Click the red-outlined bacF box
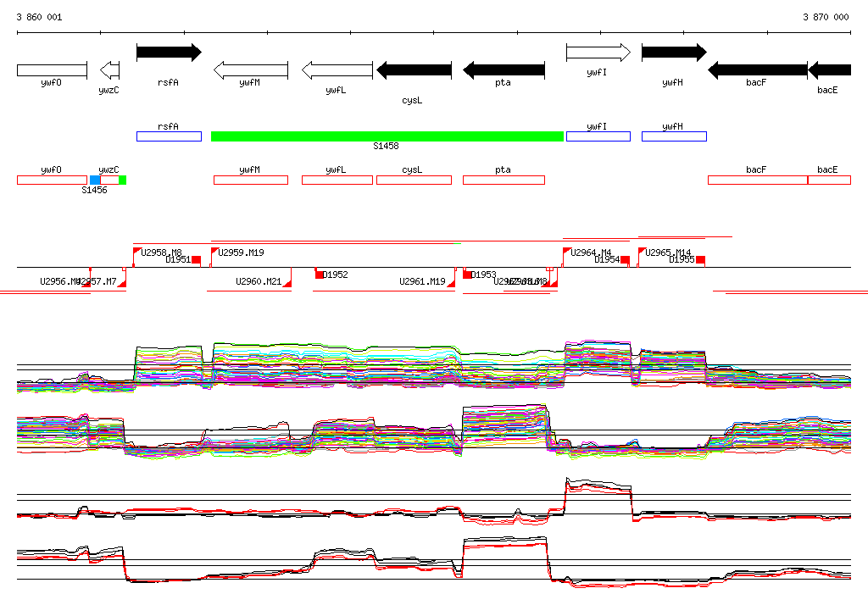The image size is (868, 605). click(x=758, y=180)
